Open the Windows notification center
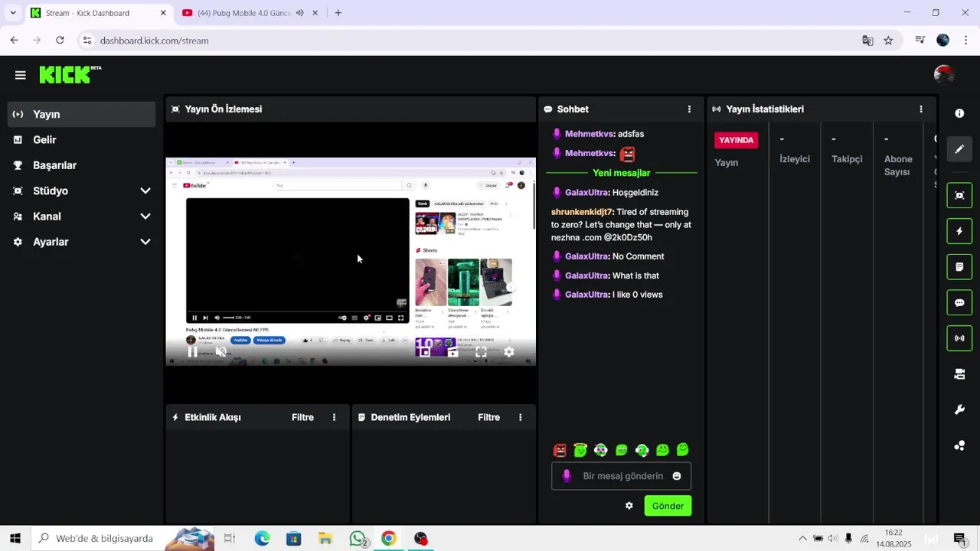Screen dimensions: 980x551 960,539
